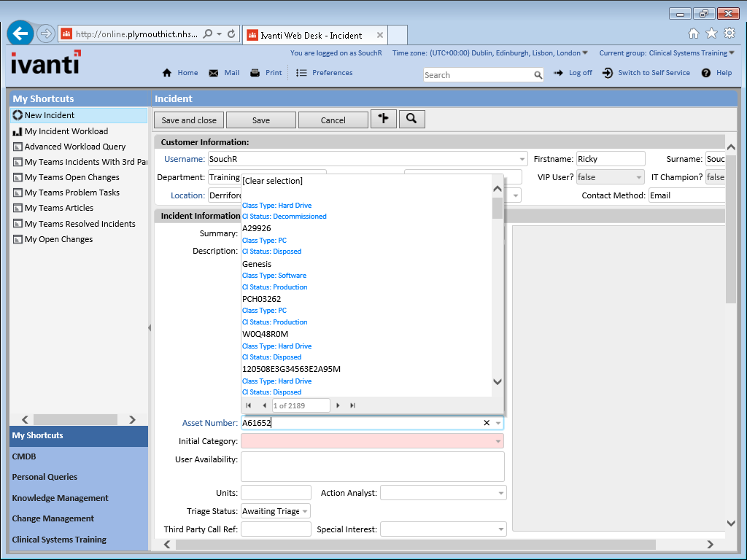Click the Cancel button
Image resolution: width=747 pixels, height=560 pixels.
(x=333, y=120)
